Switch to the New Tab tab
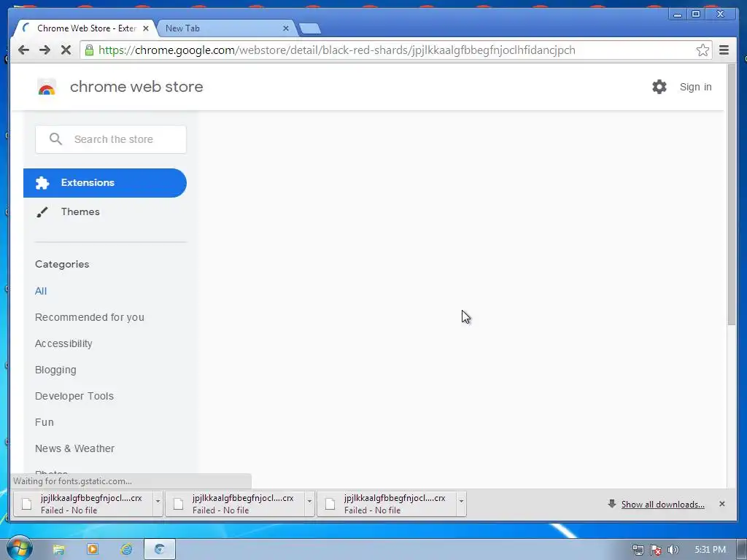The width and height of the screenshot is (747, 560). click(x=225, y=28)
